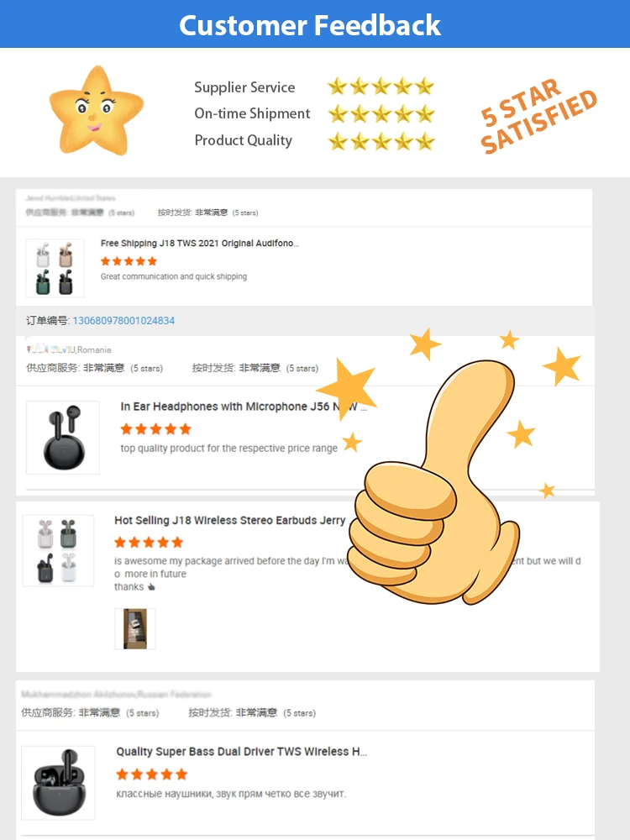
Task: Select the four-color J18 earbuds thumbnail
Action: [x=55, y=268]
